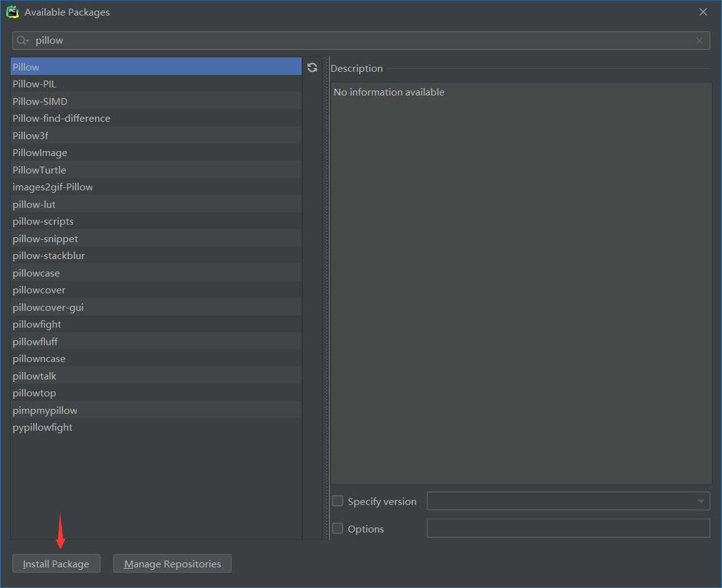The image size is (722, 588).
Task: Click the reload package list icon
Action: (312, 67)
